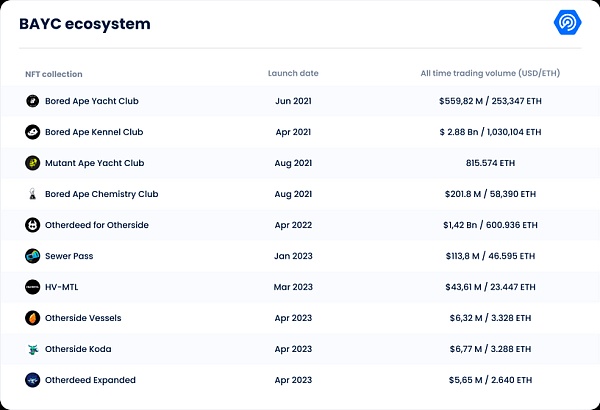Sort by NFT collection column header
This screenshot has width=600, height=410.
(54, 74)
